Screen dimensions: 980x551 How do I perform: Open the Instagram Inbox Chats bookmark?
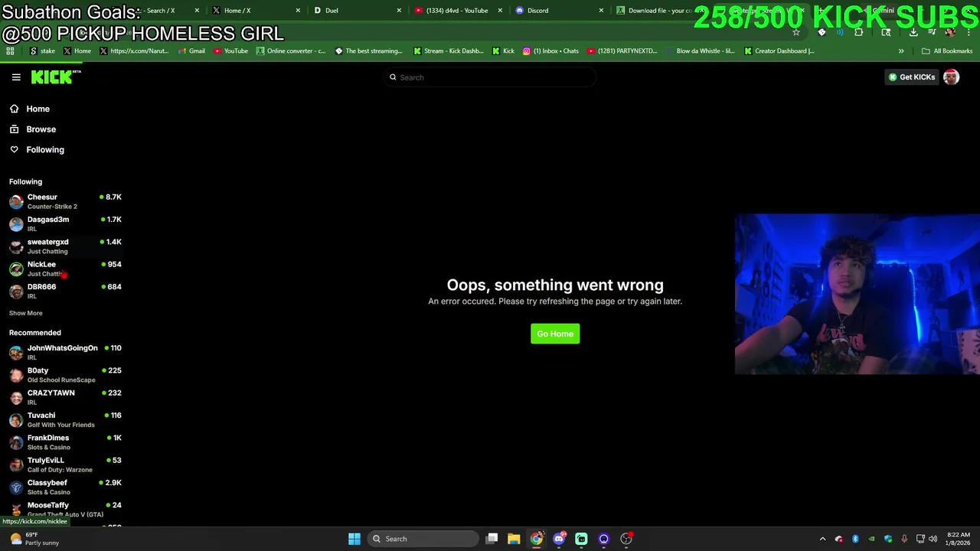pyautogui.click(x=550, y=51)
